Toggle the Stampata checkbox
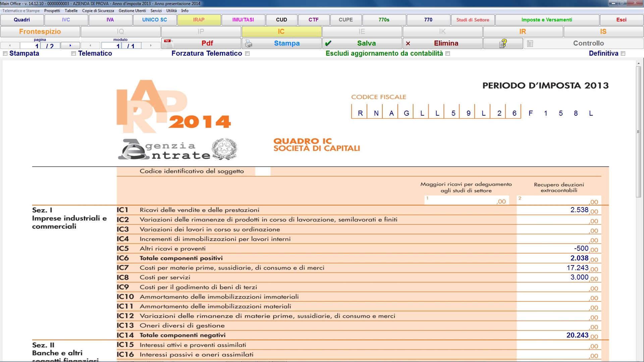The image size is (644, 362). tap(5, 54)
